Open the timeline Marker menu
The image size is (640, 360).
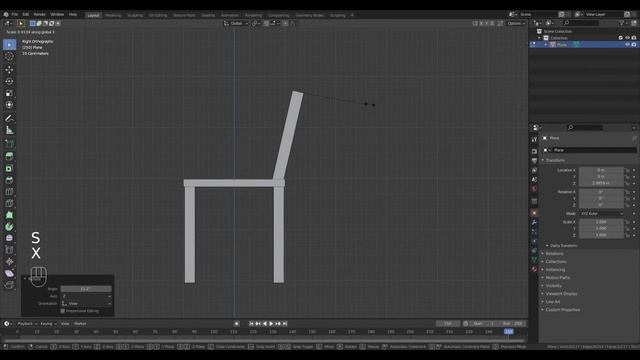(x=80, y=324)
